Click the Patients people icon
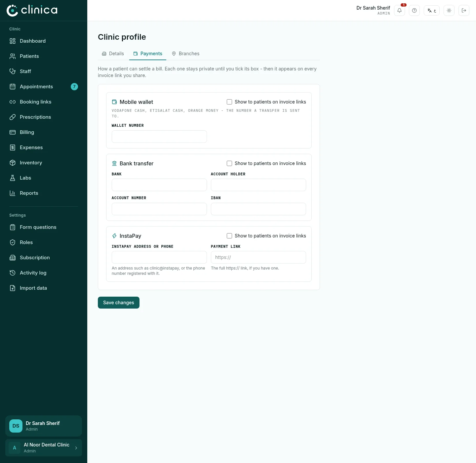Viewport: 476px width, 463px height. coord(13,56)
